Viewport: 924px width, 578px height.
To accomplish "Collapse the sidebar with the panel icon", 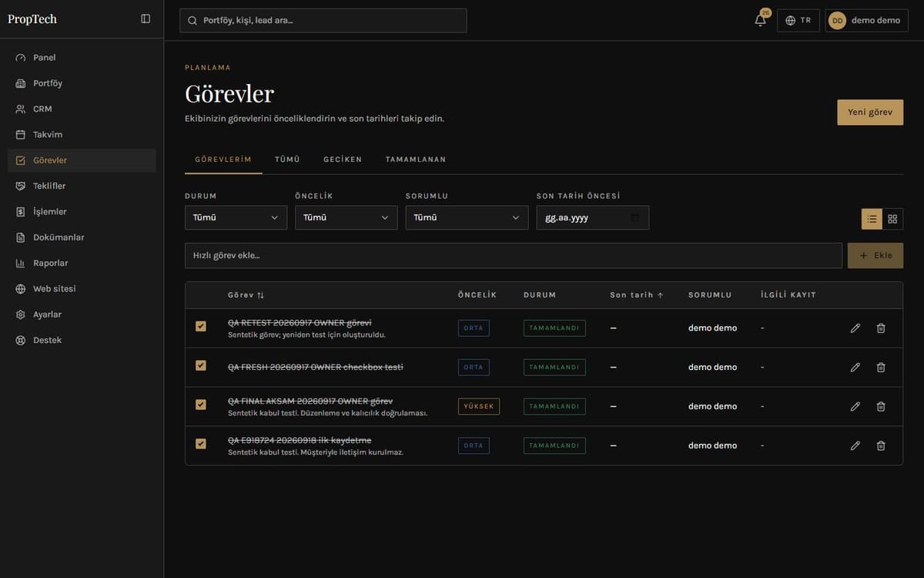I will pos(146,19).
